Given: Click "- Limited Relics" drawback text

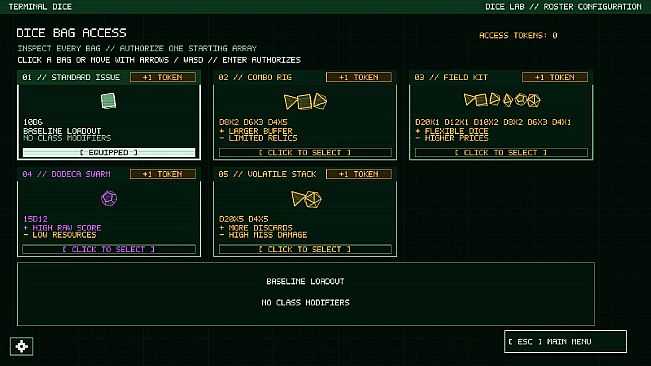Looking at the screenshot, I should 258,138.
